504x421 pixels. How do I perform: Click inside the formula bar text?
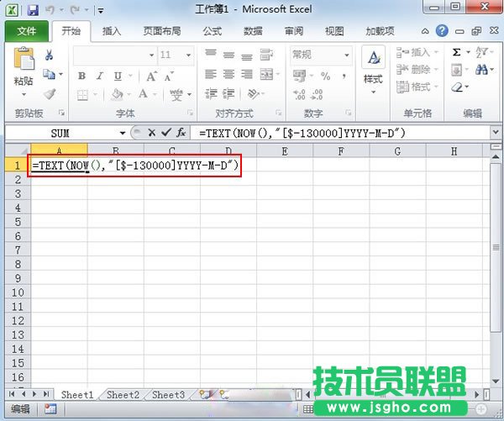coord(302,133)
